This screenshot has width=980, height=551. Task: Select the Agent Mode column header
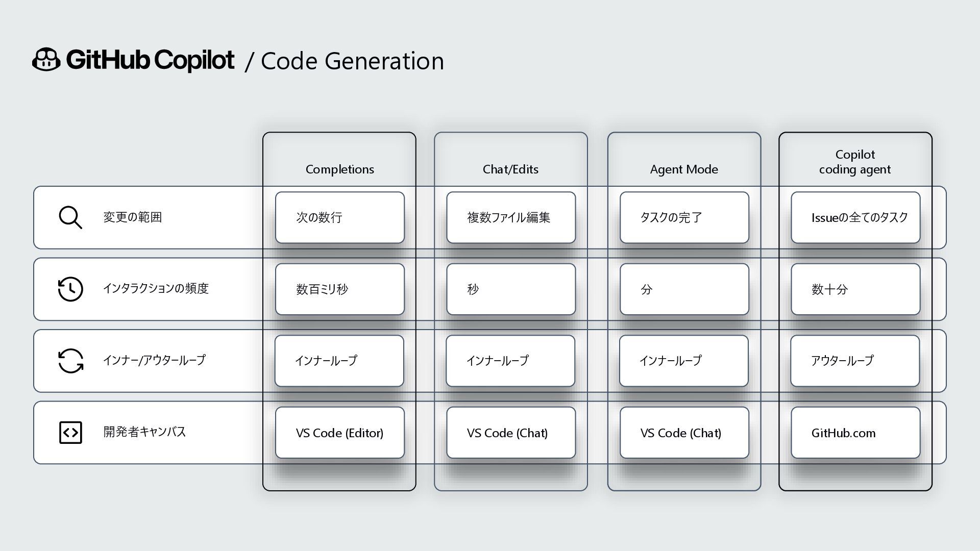point(684,169)
